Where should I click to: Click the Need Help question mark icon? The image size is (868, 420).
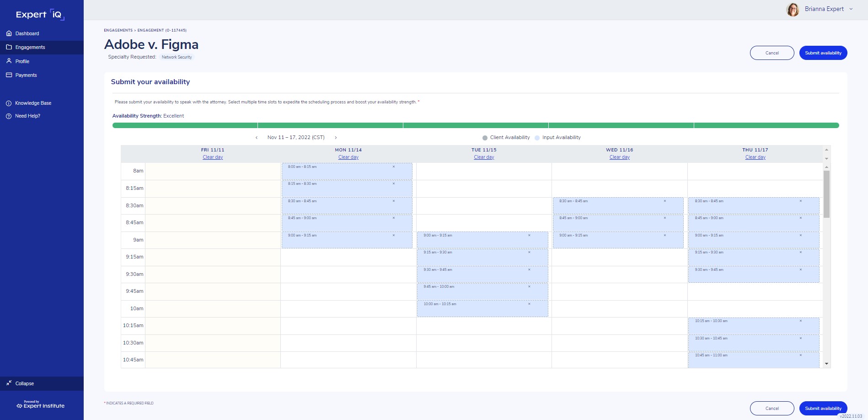pyautogui.click(x=9, y=116)
